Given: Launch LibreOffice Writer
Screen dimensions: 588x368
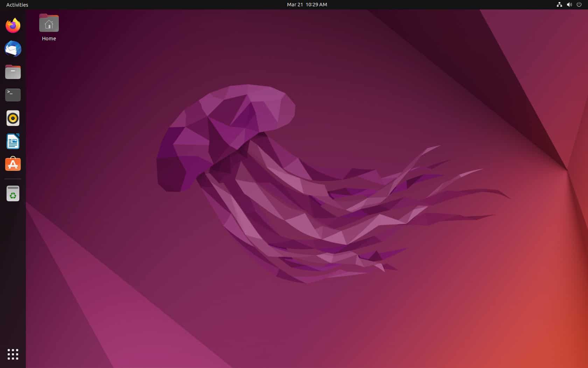Looking at the screenshot, I should click(13, 141).
